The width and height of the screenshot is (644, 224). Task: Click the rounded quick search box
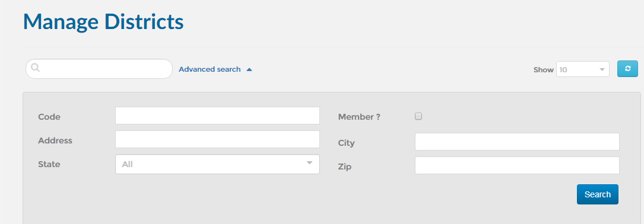click(x=99, y=69)
